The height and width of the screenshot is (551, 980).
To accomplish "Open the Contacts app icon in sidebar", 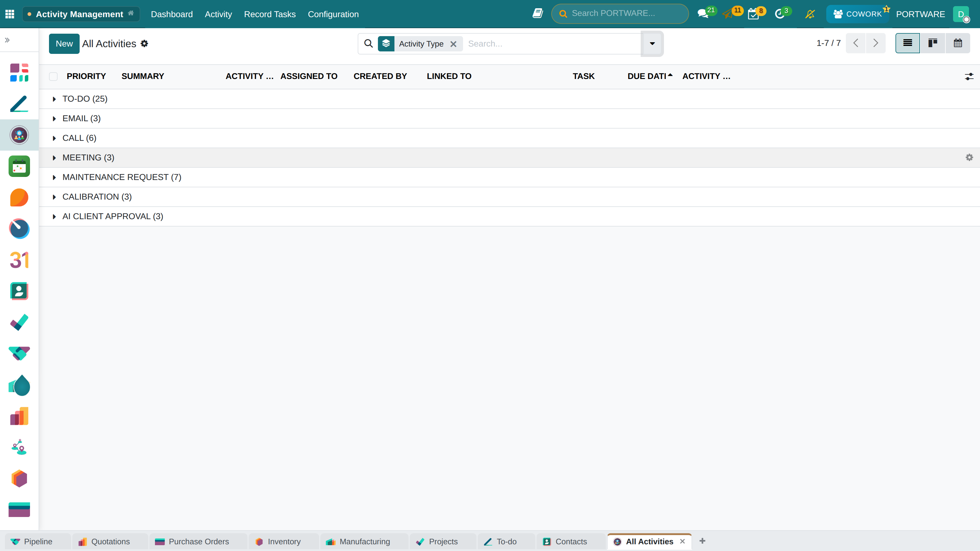I will pos(19,291).
